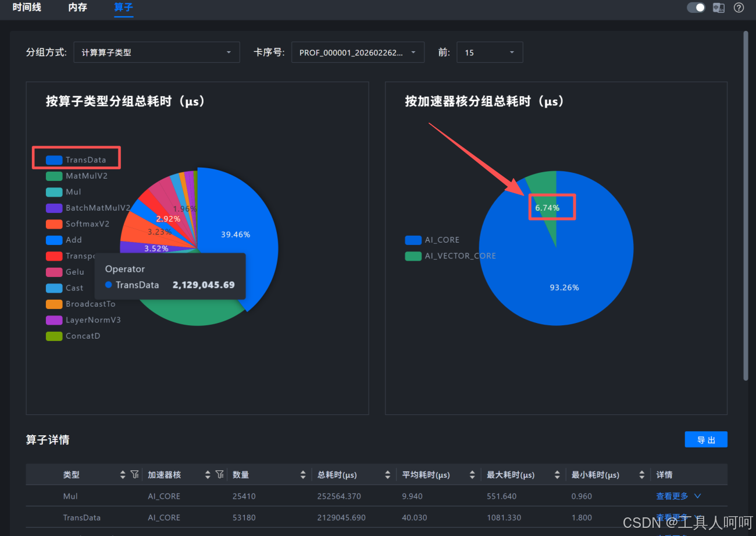Toggle Cast legend entry
This screenshot has width=756, height=536.
[65, 288]
